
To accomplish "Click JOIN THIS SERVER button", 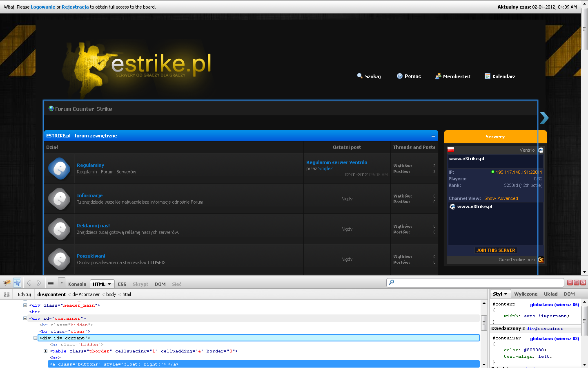I will 496,250.
